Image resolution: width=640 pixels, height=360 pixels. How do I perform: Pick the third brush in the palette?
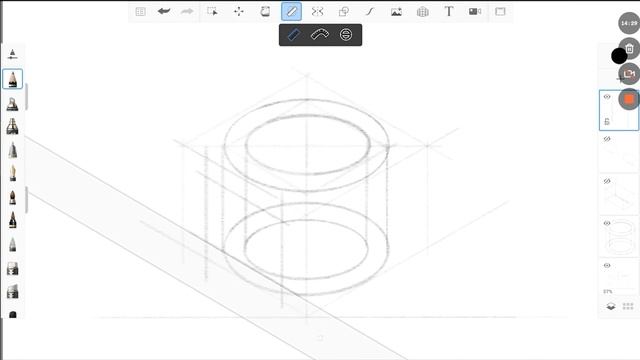12,127
